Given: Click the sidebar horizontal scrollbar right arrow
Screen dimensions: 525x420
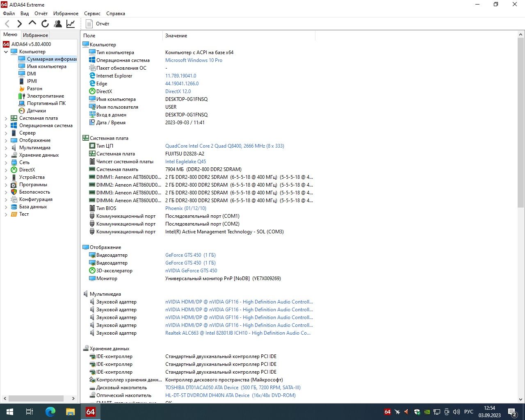Looking at the screenshot, I should pos(73,398).
